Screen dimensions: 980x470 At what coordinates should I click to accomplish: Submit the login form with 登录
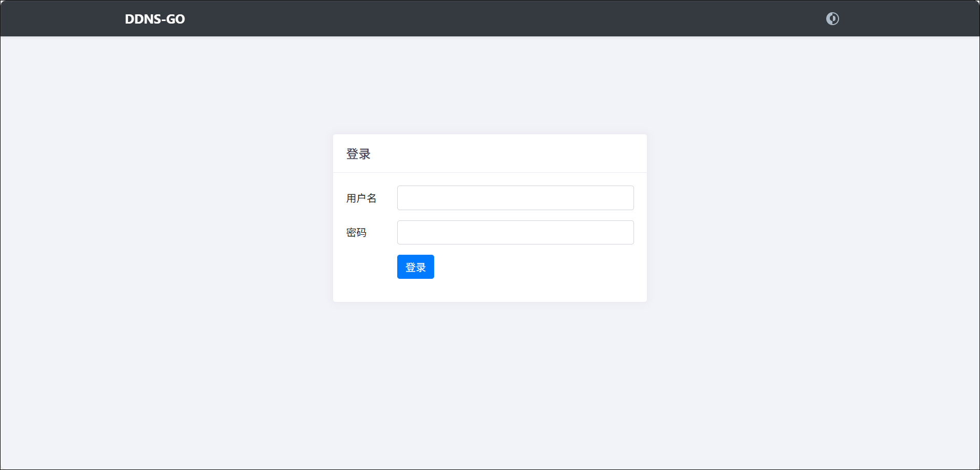coord(415,267)
